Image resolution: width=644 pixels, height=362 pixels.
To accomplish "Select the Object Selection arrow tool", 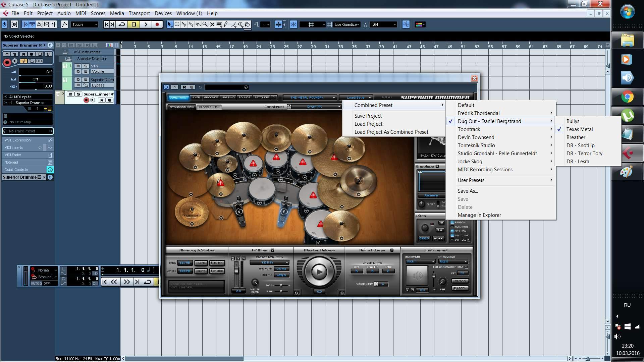I will pos(170,24).
